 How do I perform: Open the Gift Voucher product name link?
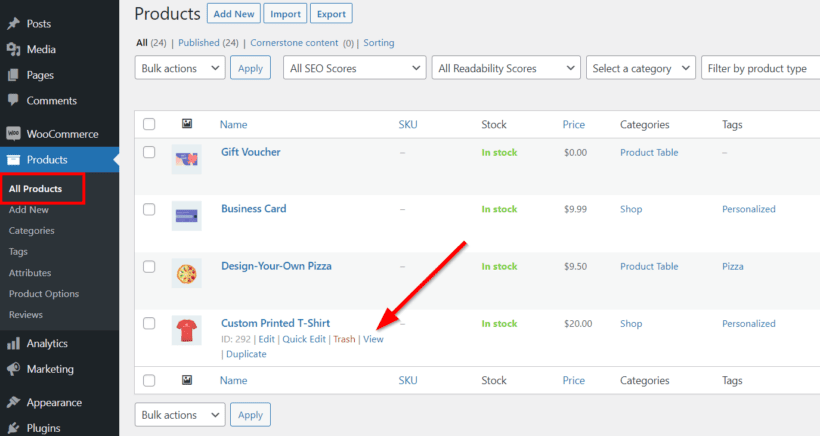tap(250, 152)
